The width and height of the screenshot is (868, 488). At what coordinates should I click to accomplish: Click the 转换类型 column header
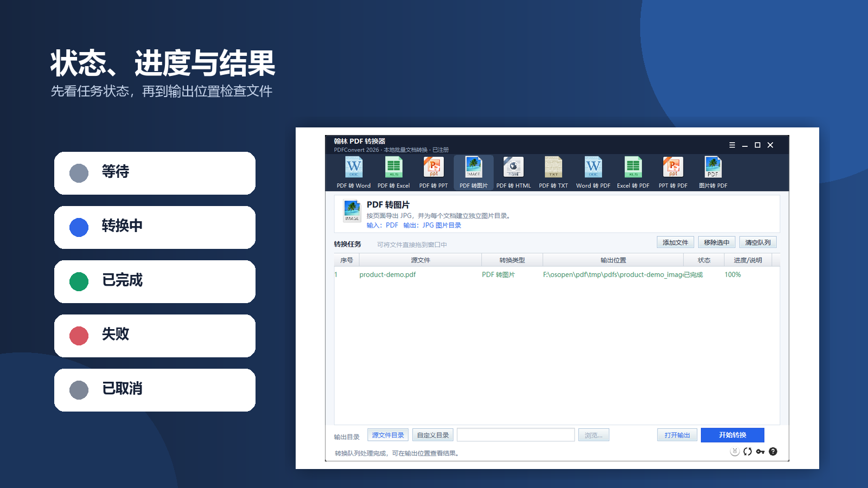[x=512, y=260]
